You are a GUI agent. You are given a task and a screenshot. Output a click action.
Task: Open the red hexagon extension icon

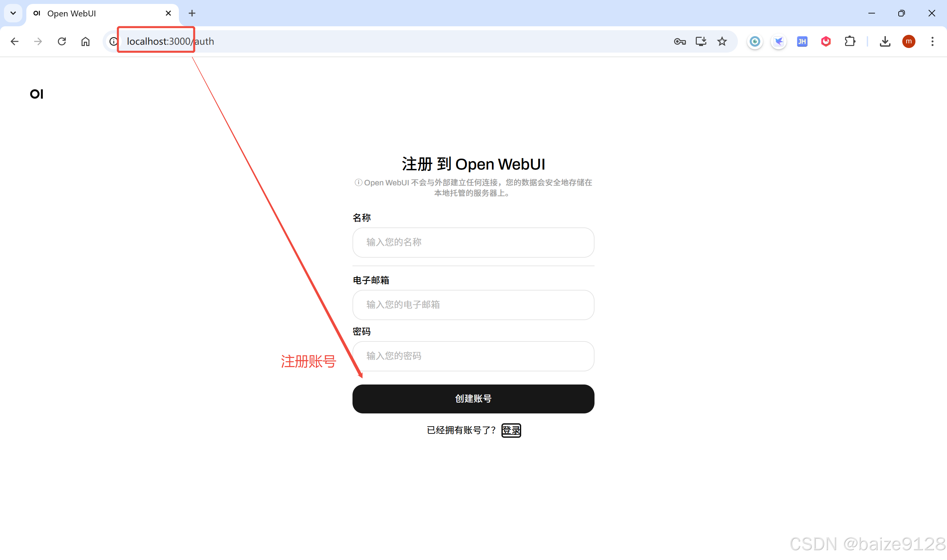pos(826,41)
